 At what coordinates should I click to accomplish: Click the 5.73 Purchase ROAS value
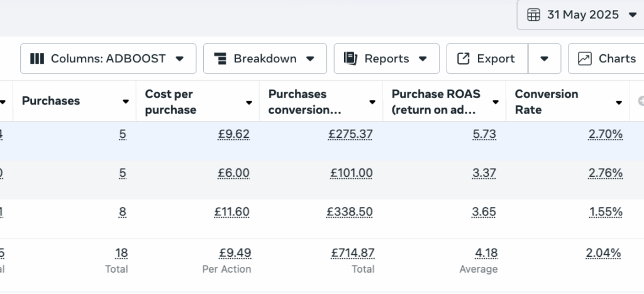click(x=484, y=134)
